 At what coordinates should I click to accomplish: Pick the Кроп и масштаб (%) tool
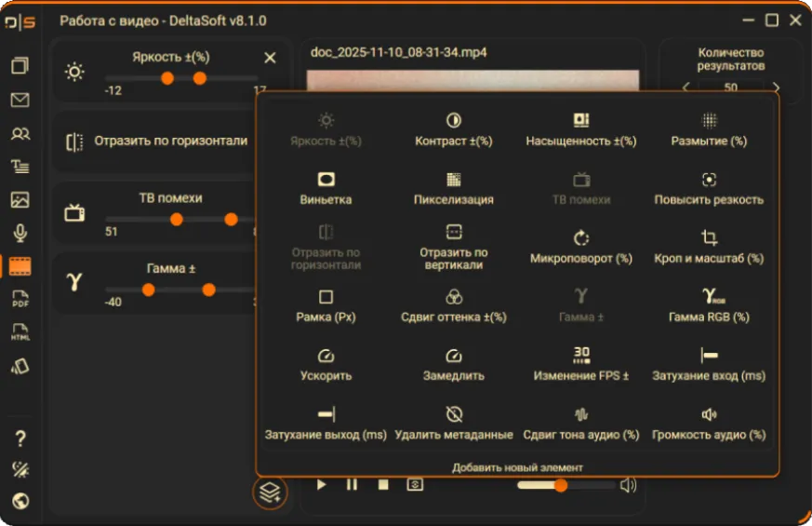[709, 248]
